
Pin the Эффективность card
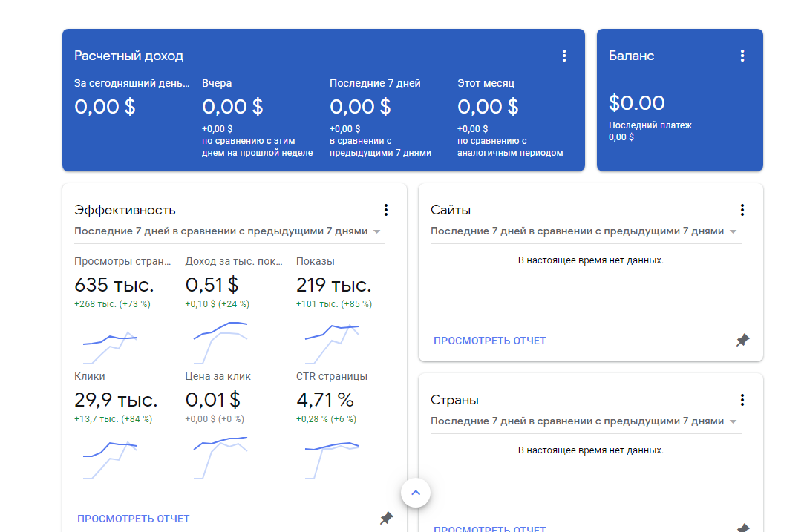coord(386,518)
